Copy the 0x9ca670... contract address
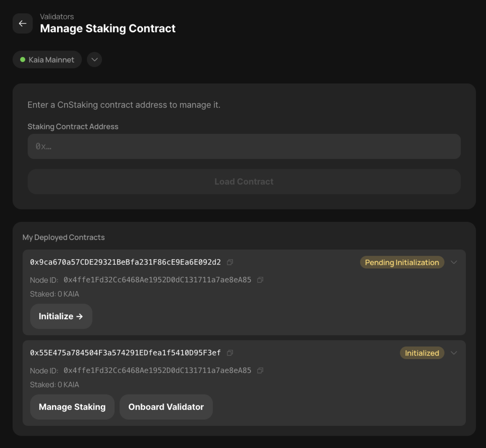Screen dimensions: 486x448 pyautogui.click(x=230, y=262)
